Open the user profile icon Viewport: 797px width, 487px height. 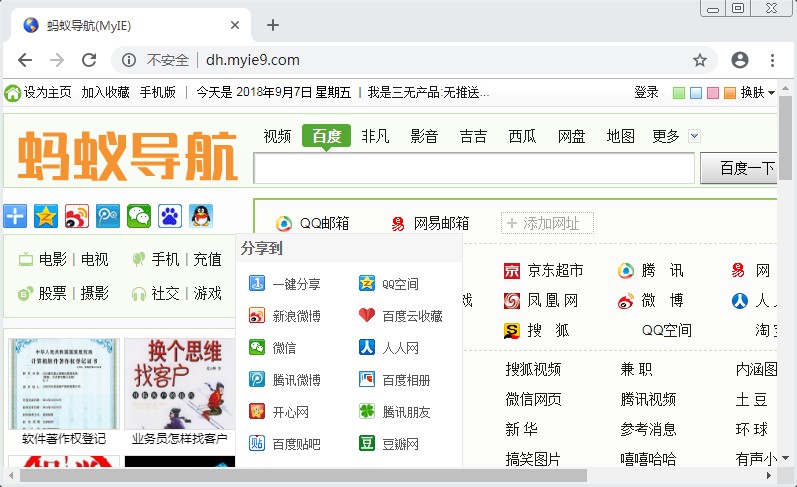740,60
